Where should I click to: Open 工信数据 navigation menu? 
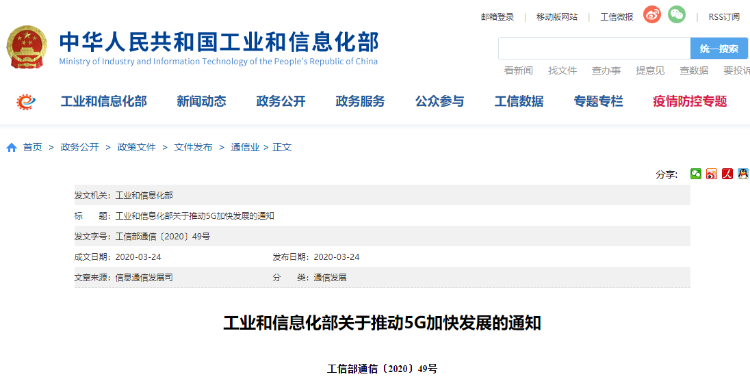point(519,101)
